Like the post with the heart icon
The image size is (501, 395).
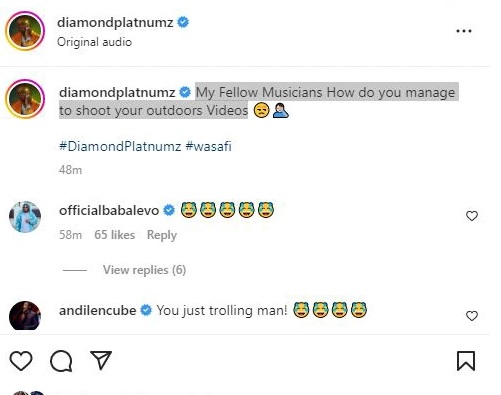(x=21, y=361)
